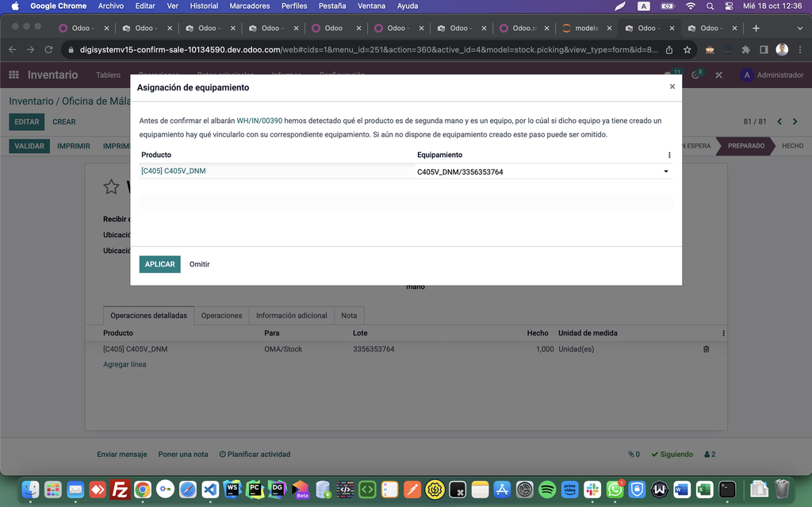Open operations table column options kebab
The width and height of the screenshot is (812, 507).
(x=723, y=333)
